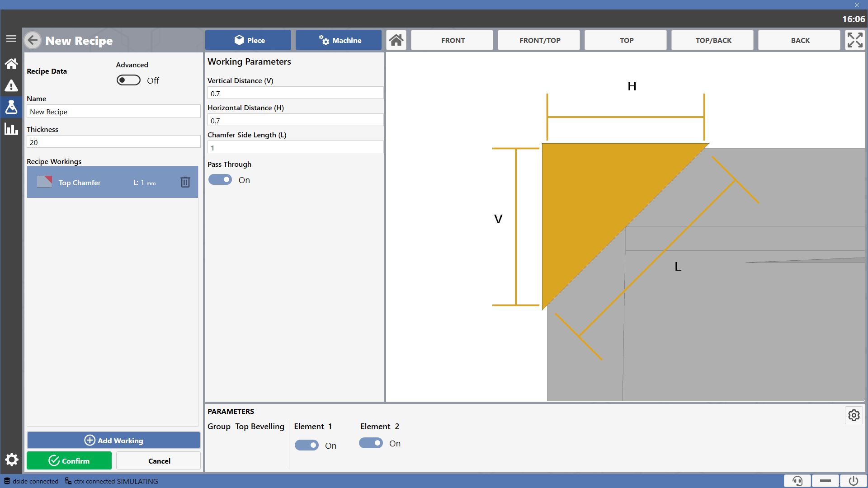Go back using the arrow beside New Recipe
Image resolution: width=868 pixels, height=488 pixels.
click(33, 40)
